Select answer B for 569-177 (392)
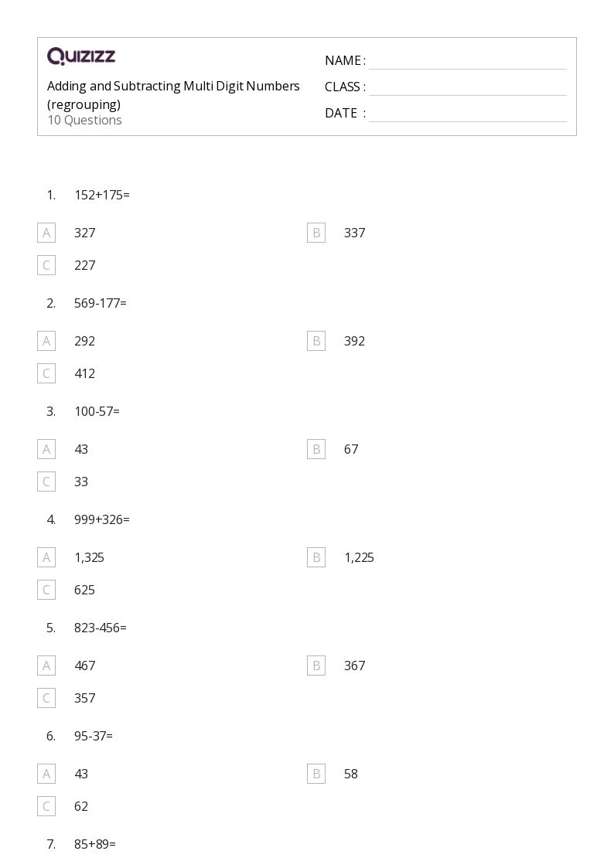The height and width of the screenshot is (868, 614). tap(316, 341)
